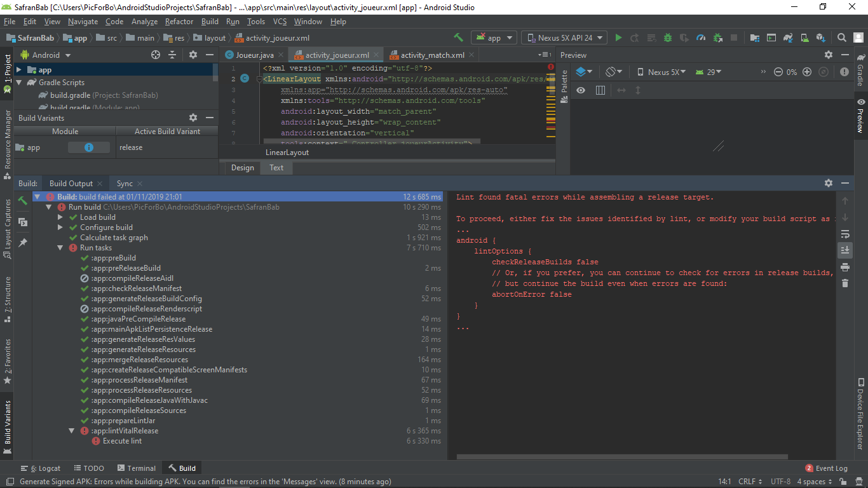This screenshot has width=868, height=488.
Task: Attach debugger to Android process
Action: 717,37
